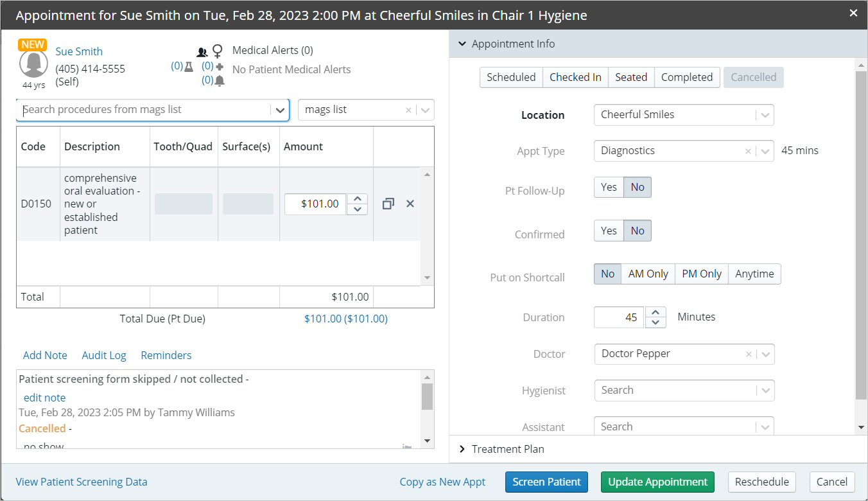868x501 pixels.
Task: Open the Appt Type Diagnostics dropdown
Action: (764, 151)
